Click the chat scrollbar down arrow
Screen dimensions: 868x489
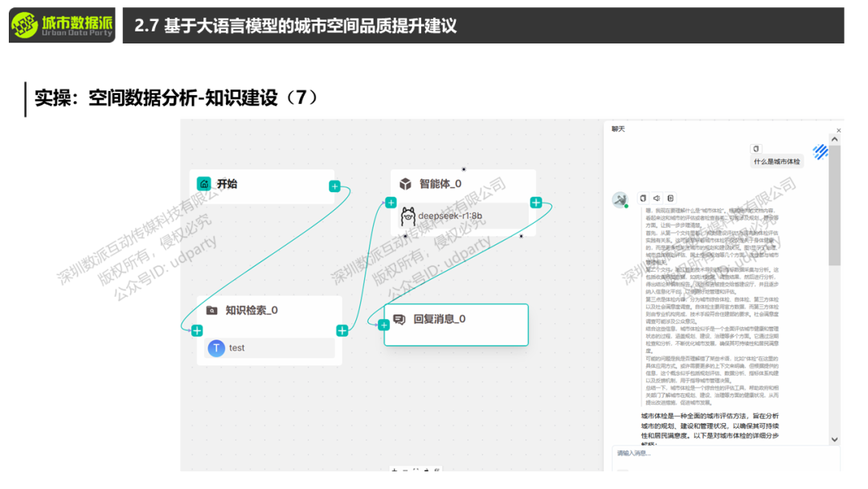(834, 439)
